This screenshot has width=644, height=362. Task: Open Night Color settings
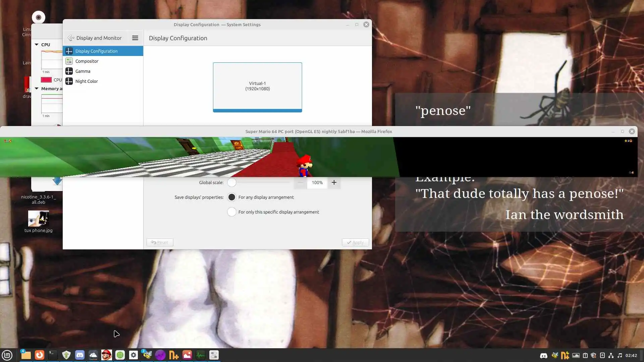click(87, 81)
